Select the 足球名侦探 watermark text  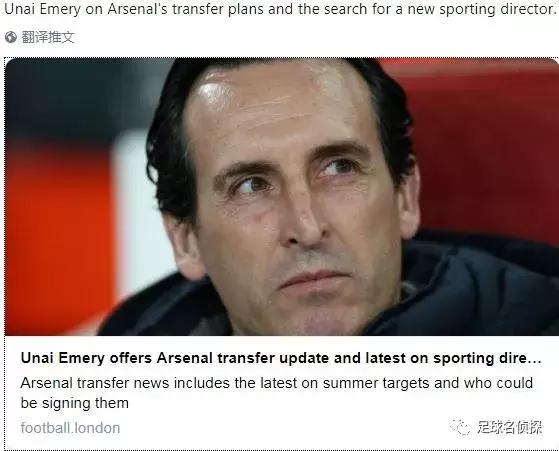click(x=510, y=427)
